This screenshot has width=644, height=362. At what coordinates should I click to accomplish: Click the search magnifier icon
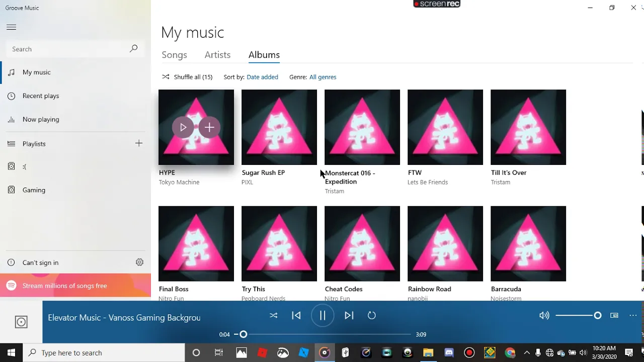133,49
